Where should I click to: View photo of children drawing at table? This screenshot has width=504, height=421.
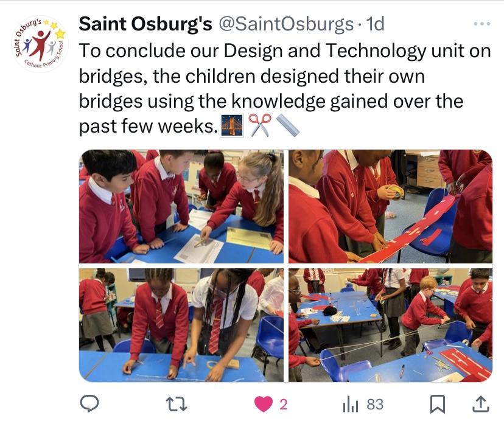(181, 206)
